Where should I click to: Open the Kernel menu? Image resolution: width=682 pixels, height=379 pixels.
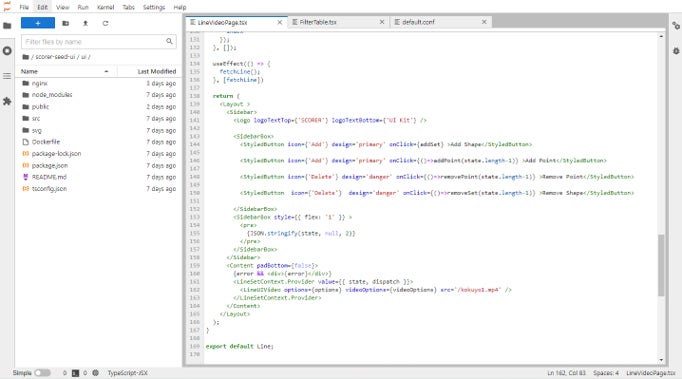point(105,7)
